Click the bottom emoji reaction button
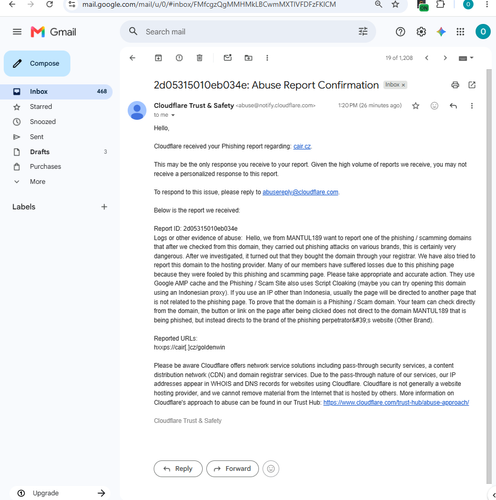This screenshot has width=496, height=500. tap(271, 469)
